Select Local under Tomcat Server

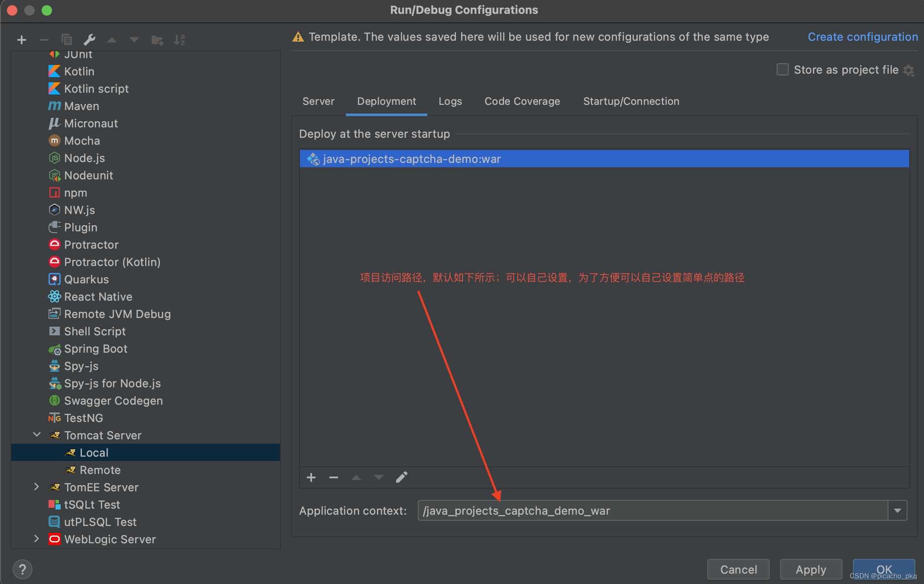(146, 452)
